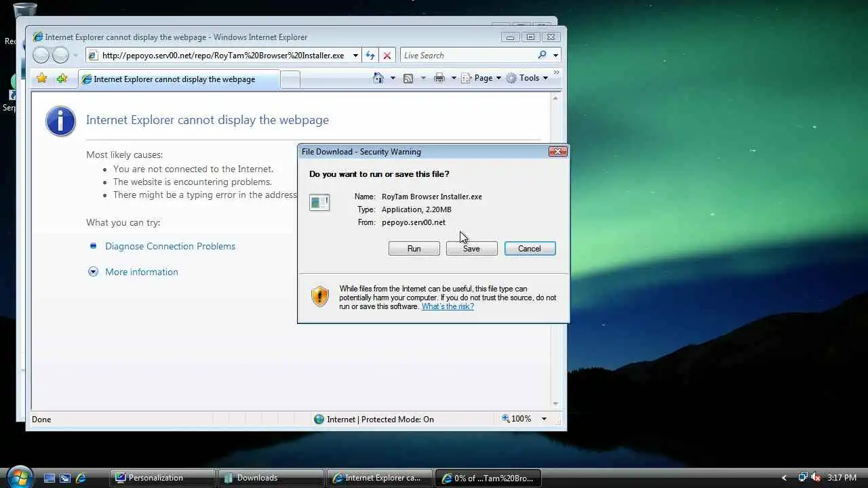Switch to Internet Explorer taskbar button

tap(380, 478)
